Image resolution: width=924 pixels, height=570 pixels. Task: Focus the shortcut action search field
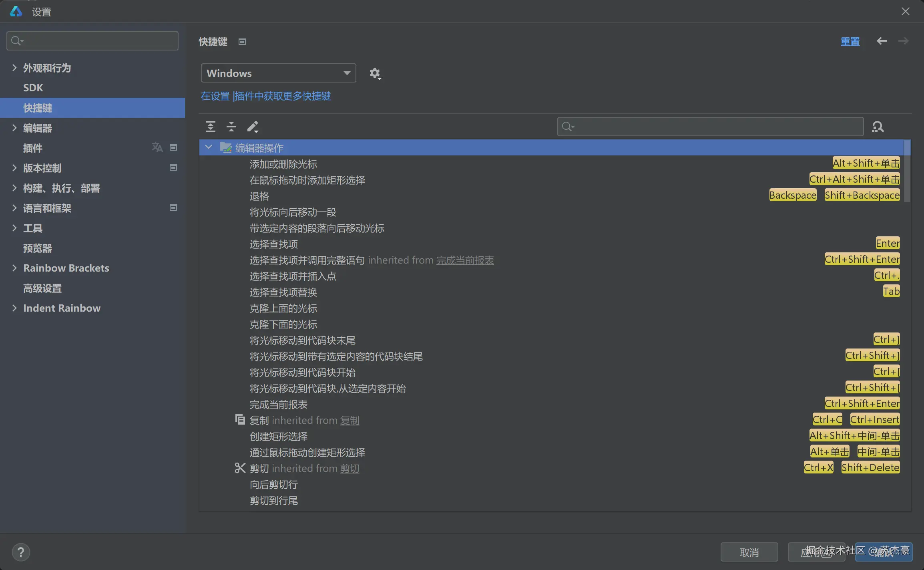[x=717, y=127]
